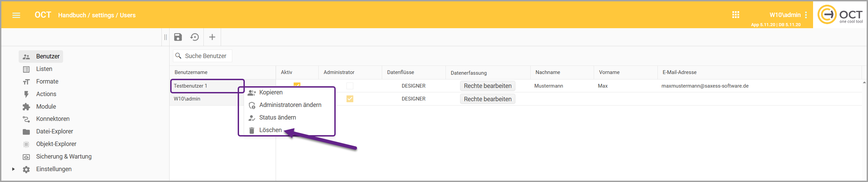Click the Suche Benutzer search field

point(205,56)
